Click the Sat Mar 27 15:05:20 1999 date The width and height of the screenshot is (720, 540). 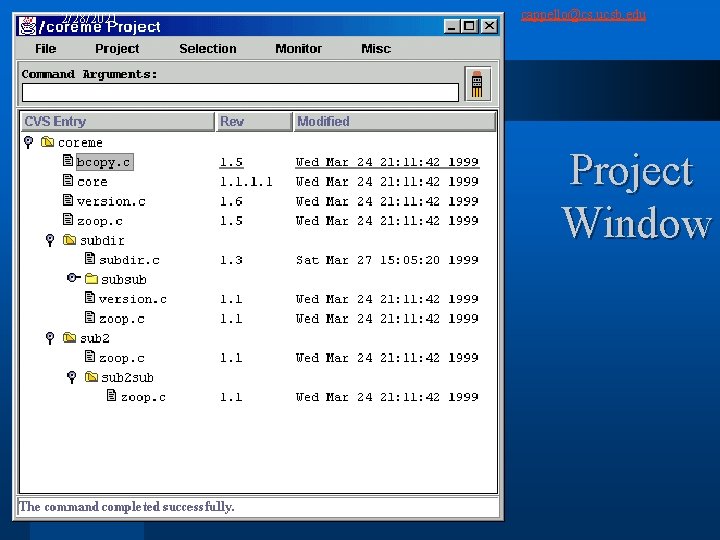tap(387, 260)
